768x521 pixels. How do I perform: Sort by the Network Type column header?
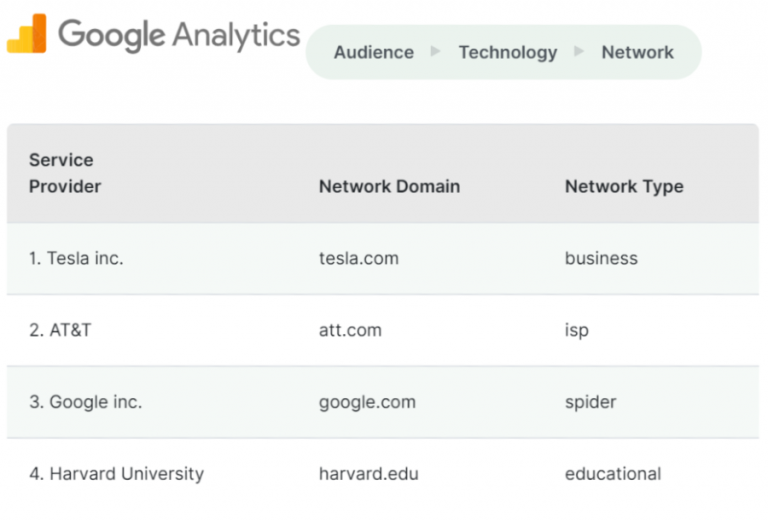coord(624,187)
